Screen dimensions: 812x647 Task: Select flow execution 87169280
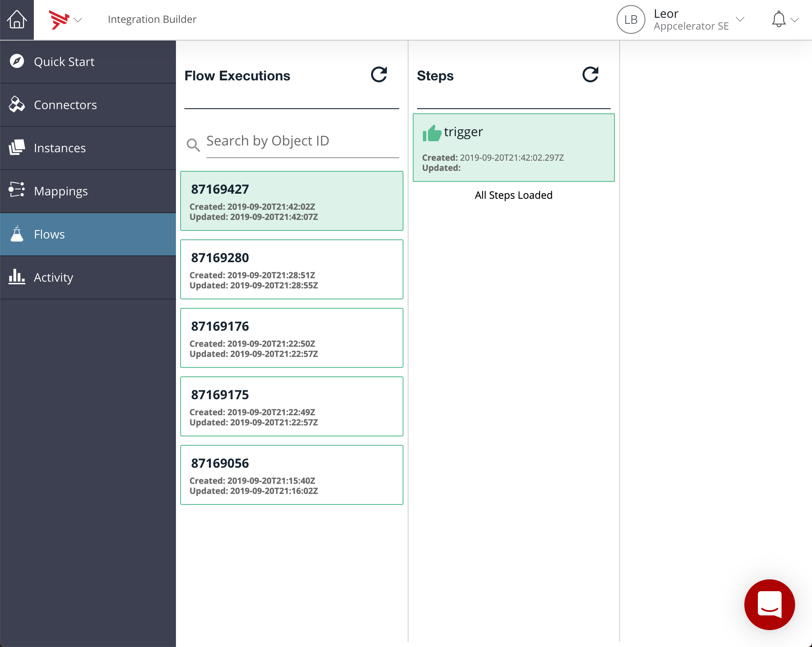coord(292,269)
